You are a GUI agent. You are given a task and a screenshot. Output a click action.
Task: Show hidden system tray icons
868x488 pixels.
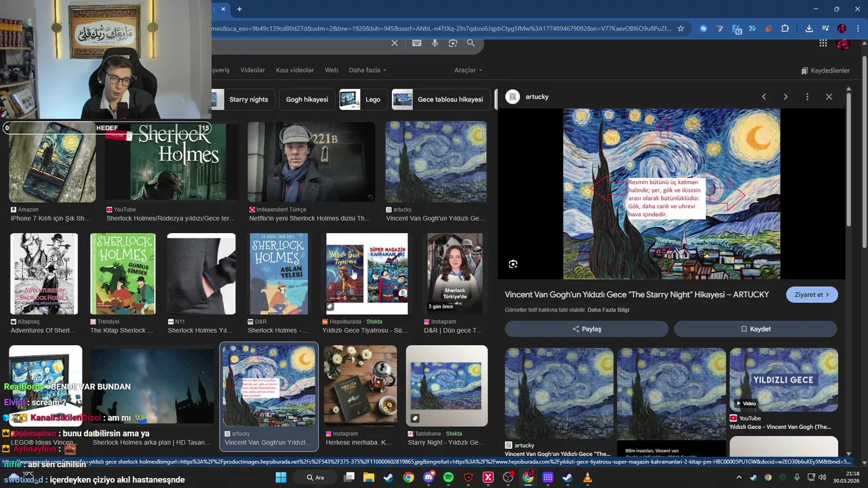[x=739, y=477]
